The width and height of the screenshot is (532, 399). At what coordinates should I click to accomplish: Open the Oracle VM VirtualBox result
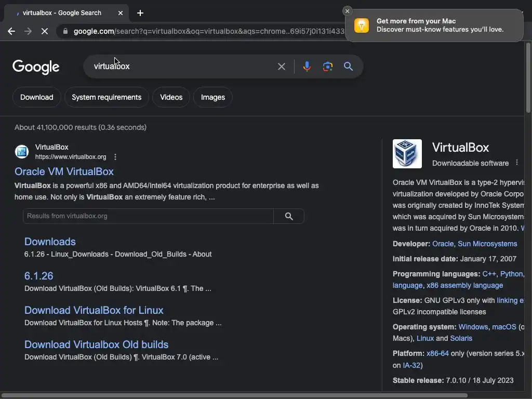[64, 171]
